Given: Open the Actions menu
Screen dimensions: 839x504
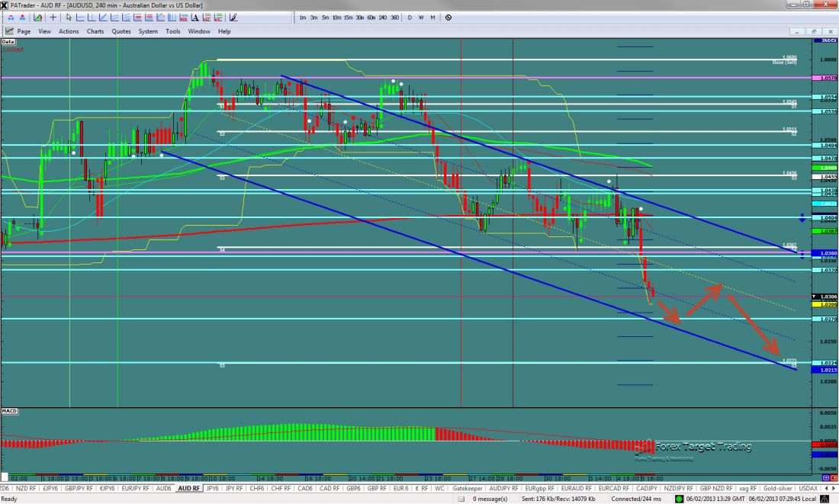Looking at the screenshot, I should pyautogui.click(x=69, y=31).
